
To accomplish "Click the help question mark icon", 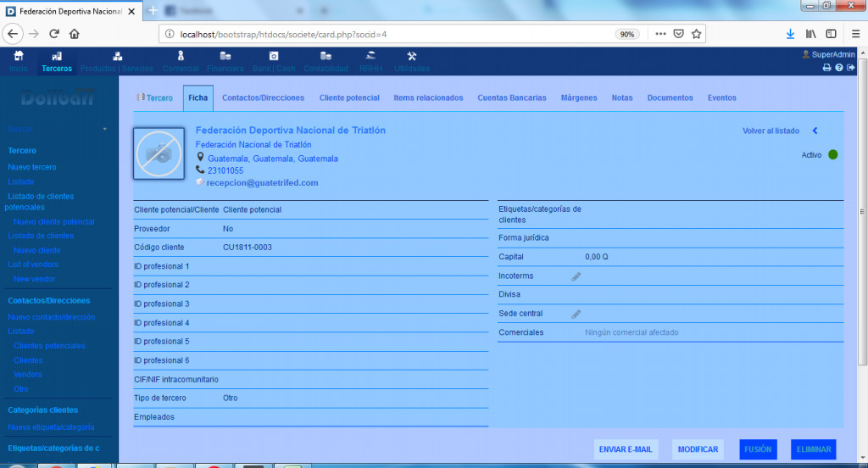I will click(x=838, y=68).
